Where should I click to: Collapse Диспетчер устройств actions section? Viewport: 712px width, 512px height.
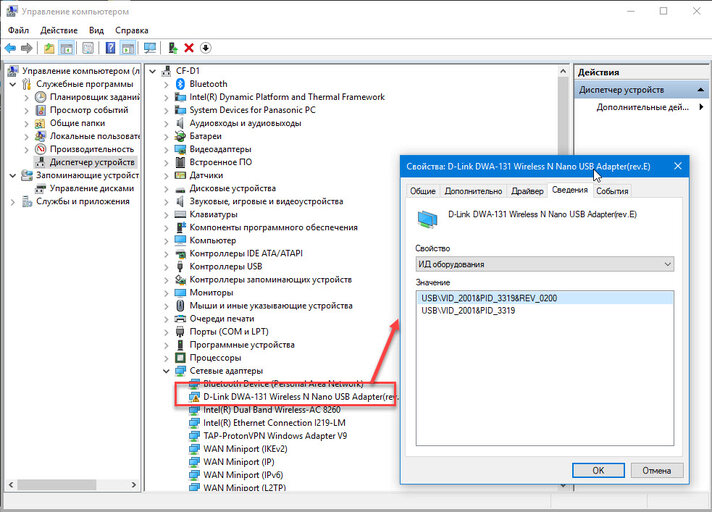click(x=701, y=90)
